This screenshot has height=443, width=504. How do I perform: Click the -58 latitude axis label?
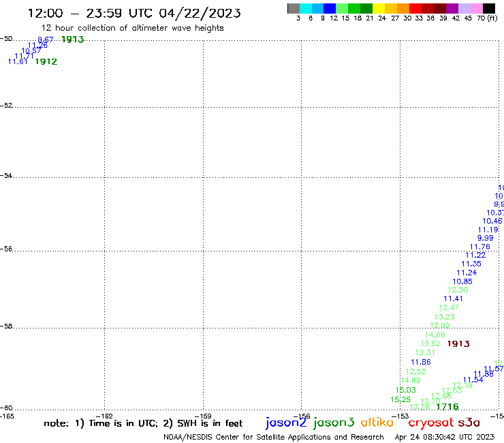click(6, 326)
